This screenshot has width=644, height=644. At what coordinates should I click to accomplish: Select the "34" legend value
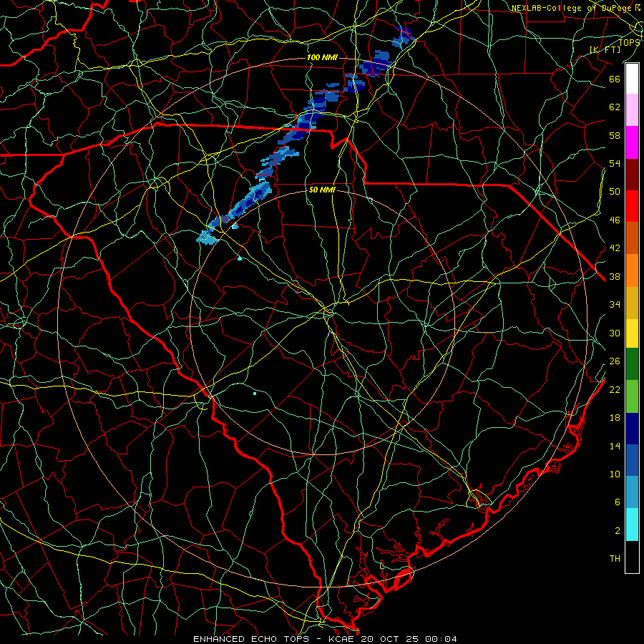tap(615, 305)
